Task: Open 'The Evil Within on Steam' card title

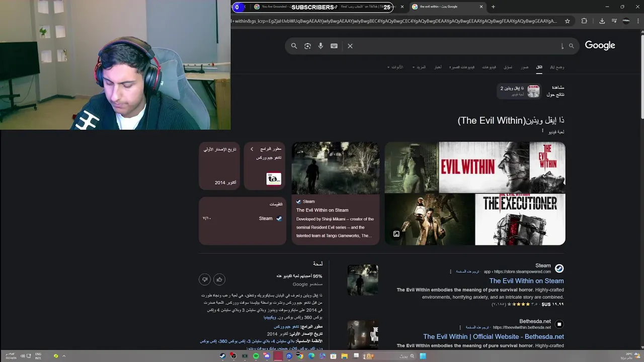Action: [323, 210]
